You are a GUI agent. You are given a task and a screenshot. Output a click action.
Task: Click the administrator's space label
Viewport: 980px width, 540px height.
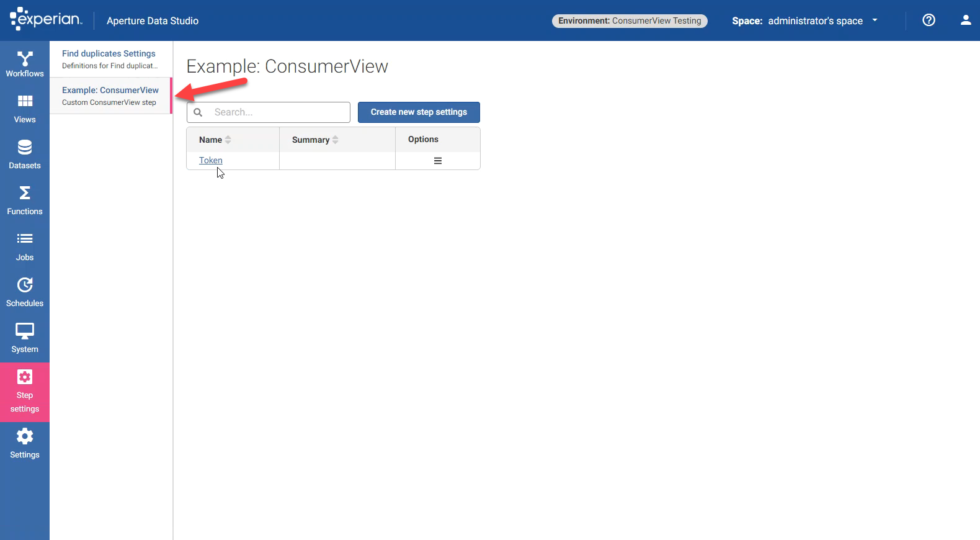pos(815,20)
